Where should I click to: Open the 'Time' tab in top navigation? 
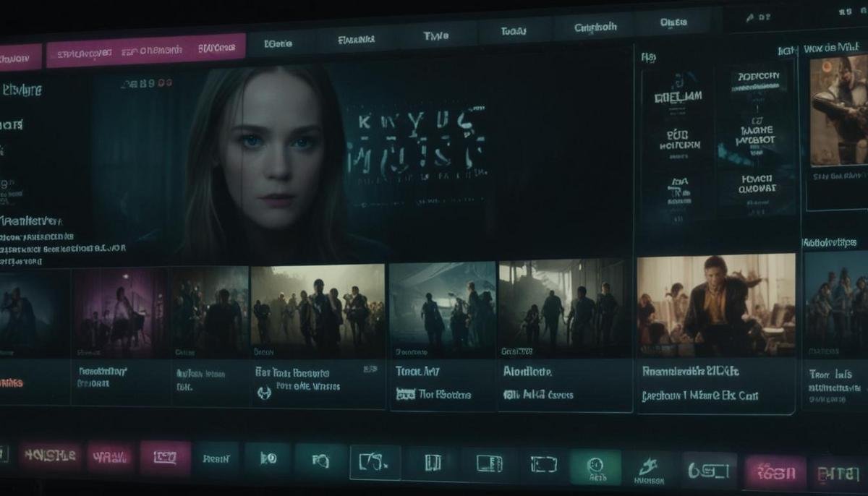coord(436,36)
